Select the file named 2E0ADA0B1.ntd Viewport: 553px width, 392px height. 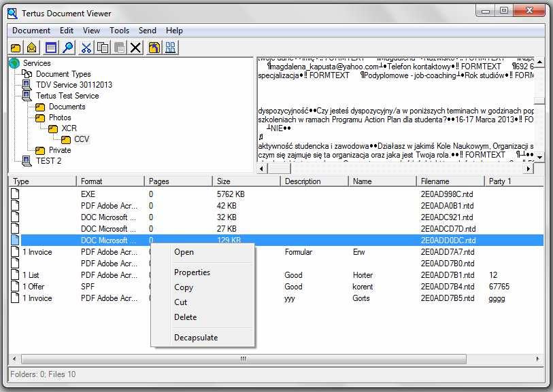pos(447,206)
